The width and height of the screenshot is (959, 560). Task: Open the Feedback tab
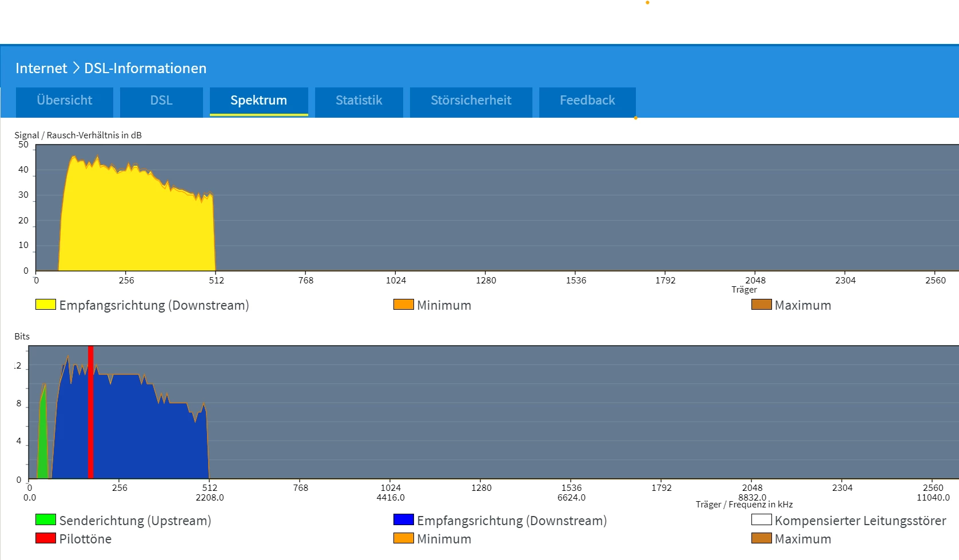(x=587, y=101)
